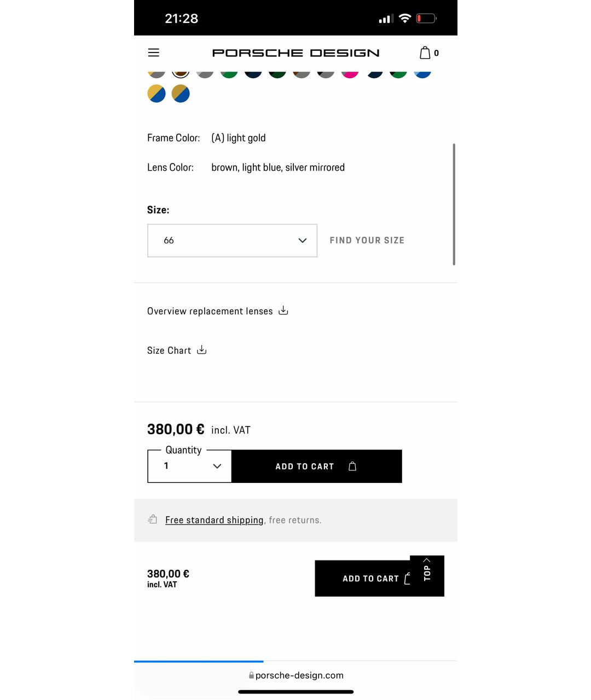Open the hamburger navigation menu
This screenshot has width=591, height=700.
pyautogui.click(x=154, y=52)
